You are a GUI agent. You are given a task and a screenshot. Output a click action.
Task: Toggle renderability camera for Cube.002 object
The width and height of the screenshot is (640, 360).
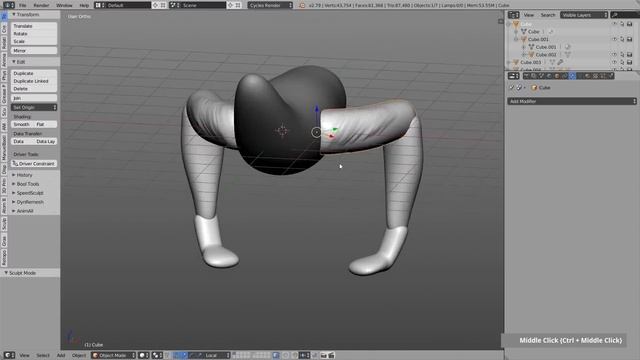click(x=630, y=54)
